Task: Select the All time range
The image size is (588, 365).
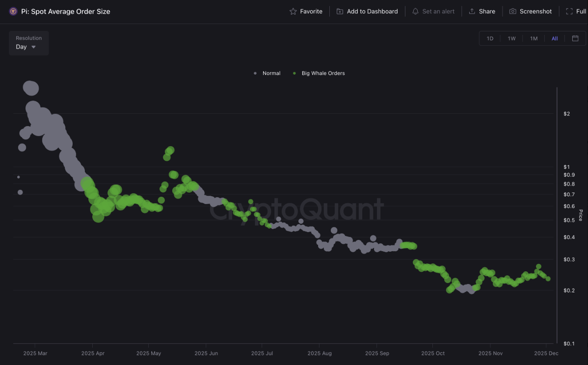Action: click(555, 38)
